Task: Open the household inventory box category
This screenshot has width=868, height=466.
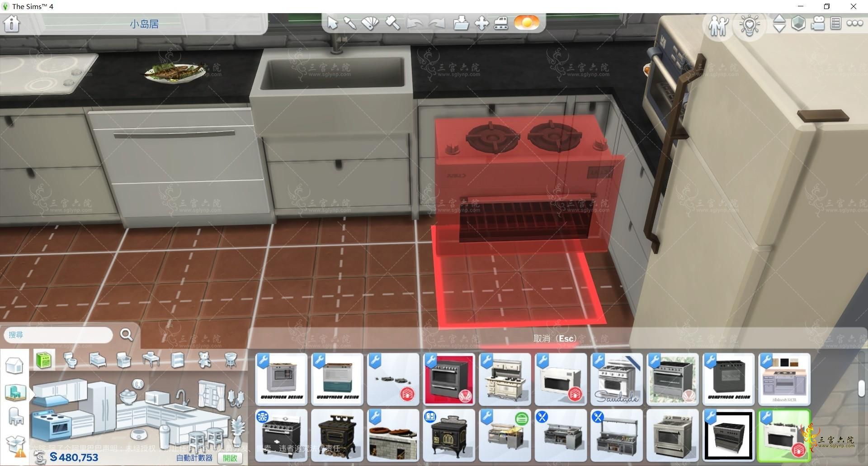Action: tap(14, 444)
